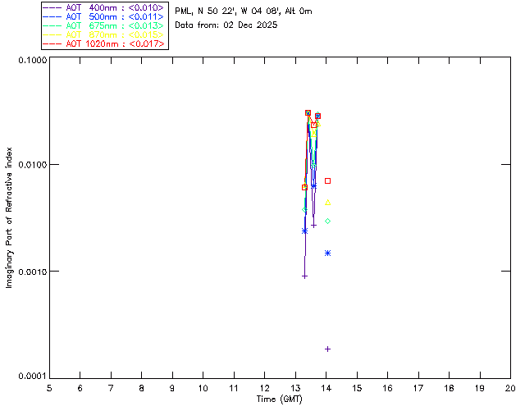Click the AOT 675nm legend entry
Viewport: 525px width, 420px height.
tap(103, 25)
